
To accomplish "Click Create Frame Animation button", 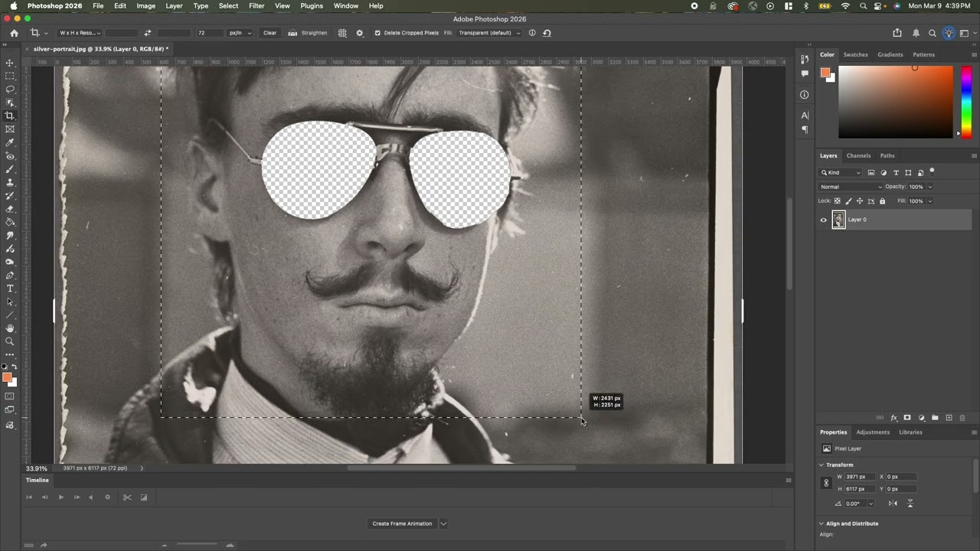I will coord(402,523).
